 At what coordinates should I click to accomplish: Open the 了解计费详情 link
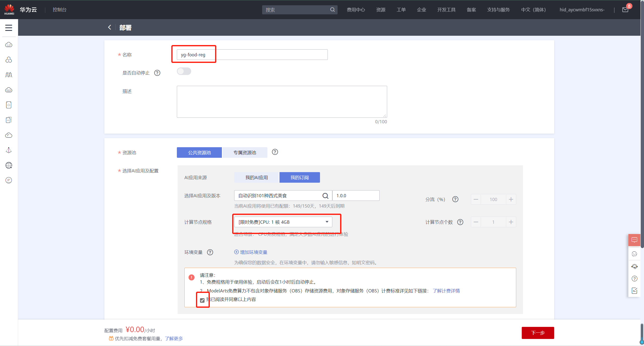(446, 291)
